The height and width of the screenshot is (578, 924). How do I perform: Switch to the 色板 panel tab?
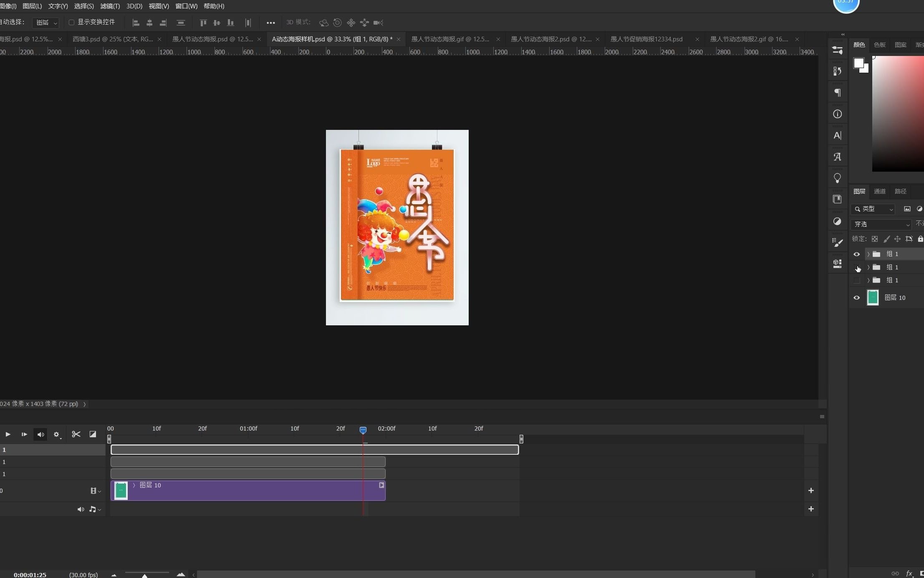[879, 45]
